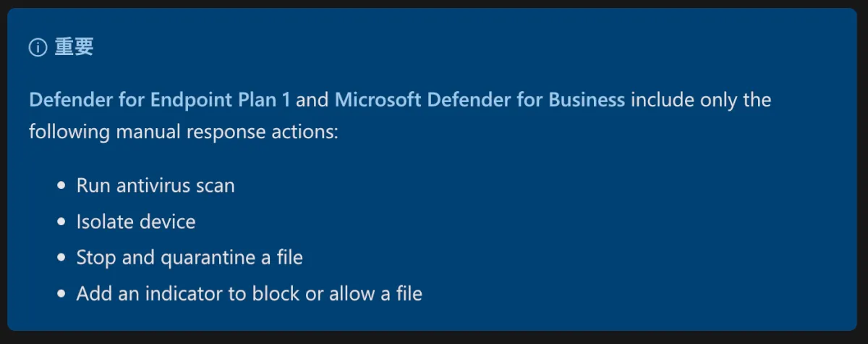
Task: Open the Defender for Endpoint Plan 1 link
Action: (x=160, y=99)
